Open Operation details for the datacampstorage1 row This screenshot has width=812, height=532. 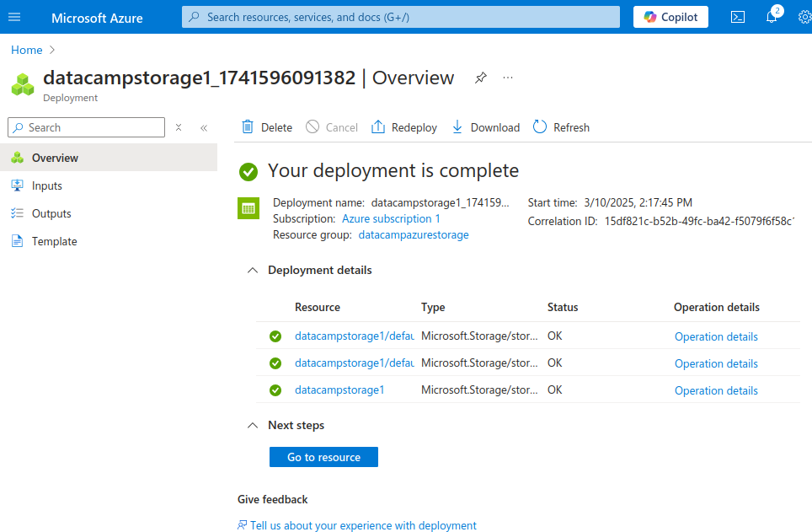pyautogui.click(x=716, y=390)
